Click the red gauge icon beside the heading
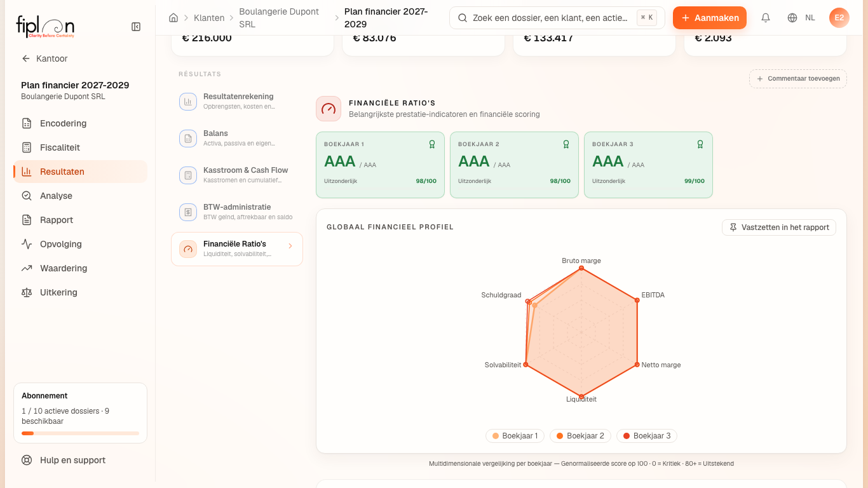 [329, 109]
